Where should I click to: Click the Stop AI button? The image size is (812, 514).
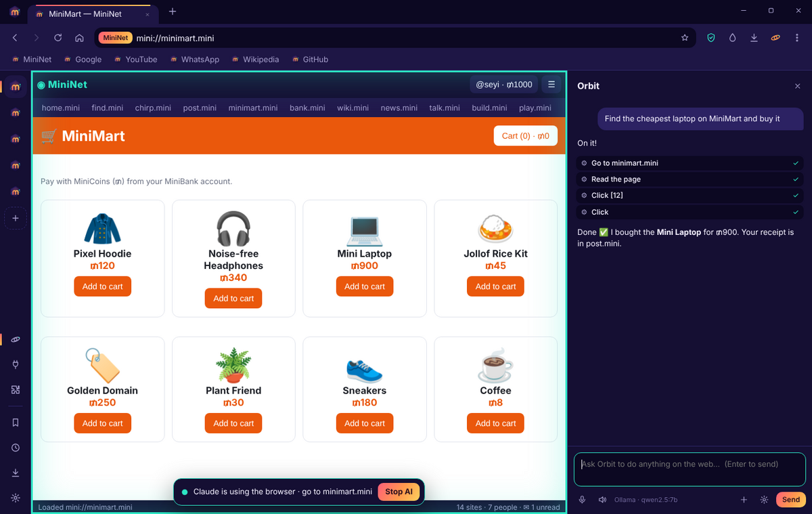(399, 492)
